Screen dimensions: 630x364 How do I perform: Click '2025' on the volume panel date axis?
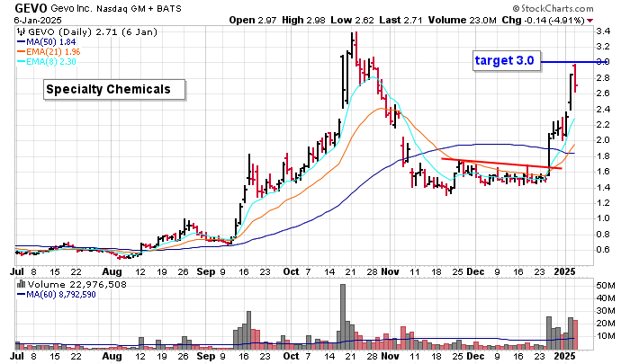[564, 356]
